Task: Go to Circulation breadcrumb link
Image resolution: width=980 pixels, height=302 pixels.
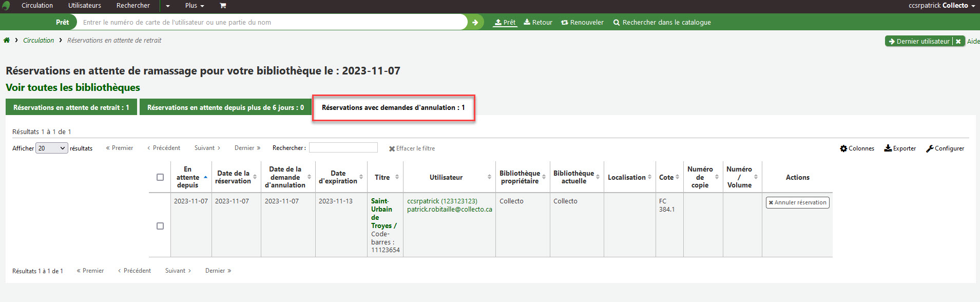Action: click(x=39, y=40)
